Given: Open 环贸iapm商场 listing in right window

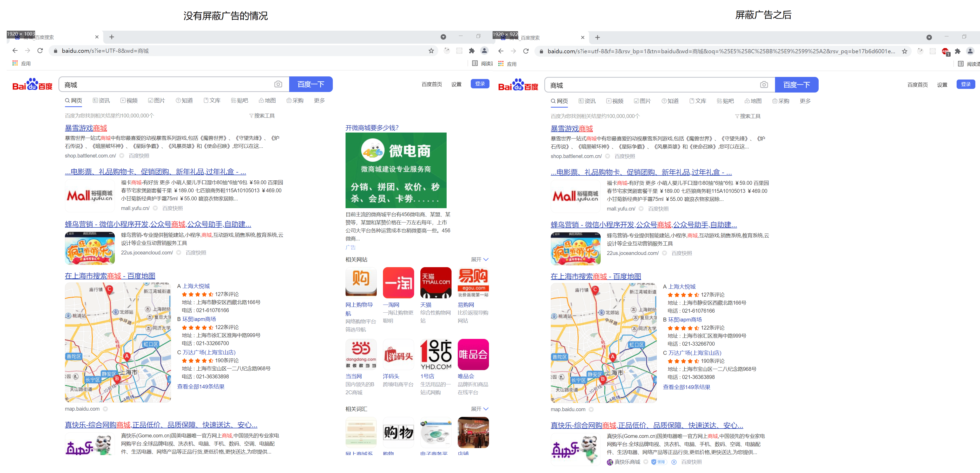Looking at the screenshot, I should click(x=685, y=320).
